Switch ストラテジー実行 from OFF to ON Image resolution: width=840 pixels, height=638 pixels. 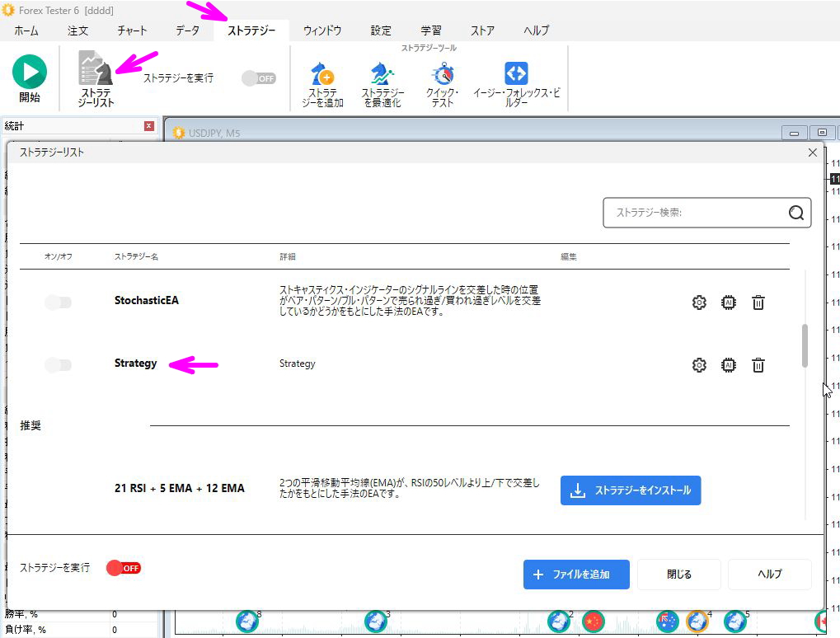(123, 568)
